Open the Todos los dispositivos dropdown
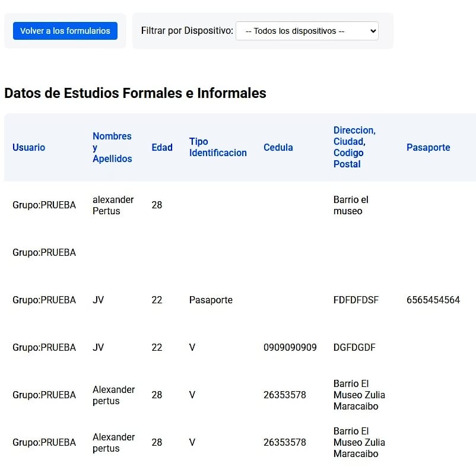This screenshot has height=476, width=476. [307, 31]
